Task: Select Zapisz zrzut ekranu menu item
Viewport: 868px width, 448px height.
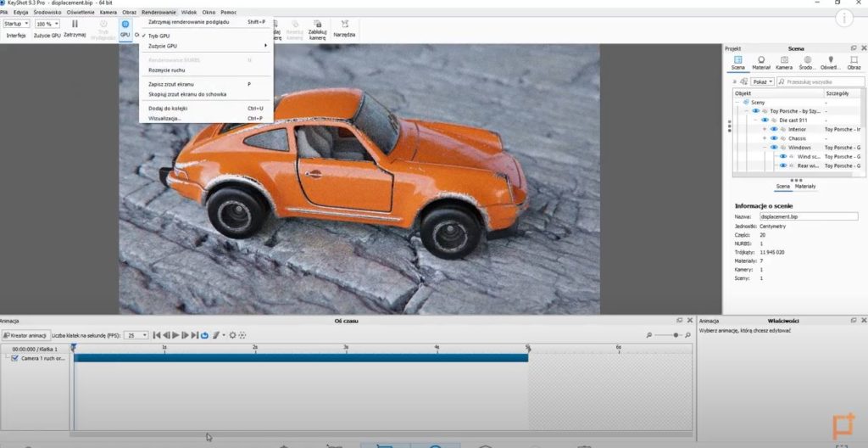Action: pos(206,84)
